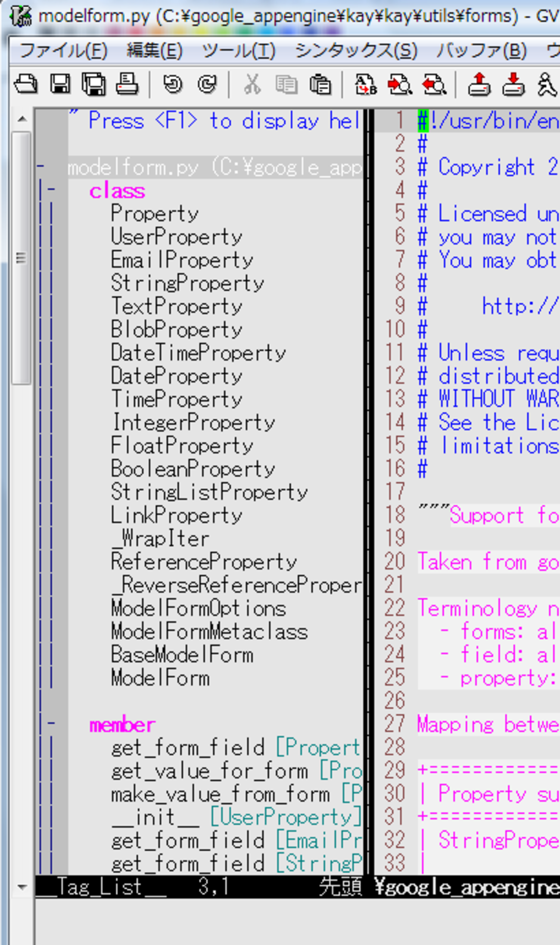The image size is (560, 945).
Task: Click the 'Press <F1> to display' help line
Action: pyautogui.click(x=215, y=121)
